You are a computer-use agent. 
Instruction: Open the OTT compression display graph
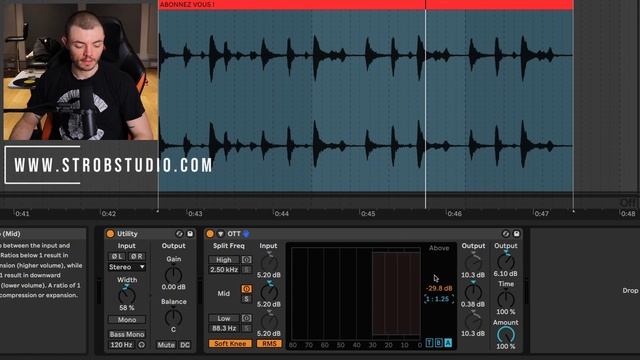click(x=356, y=293)
